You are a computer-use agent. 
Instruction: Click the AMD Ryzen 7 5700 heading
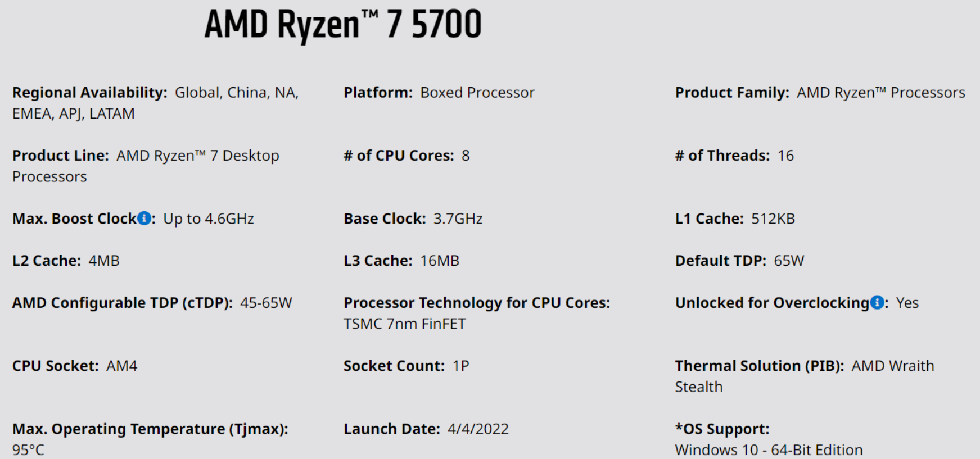(343, 25)
